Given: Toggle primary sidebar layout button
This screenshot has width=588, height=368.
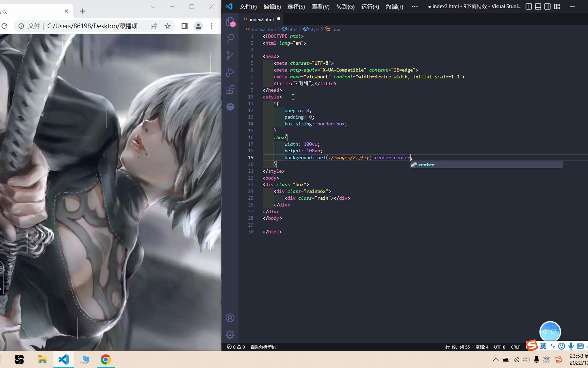Looking at the screenshot, I should click(x=529, y=6).
